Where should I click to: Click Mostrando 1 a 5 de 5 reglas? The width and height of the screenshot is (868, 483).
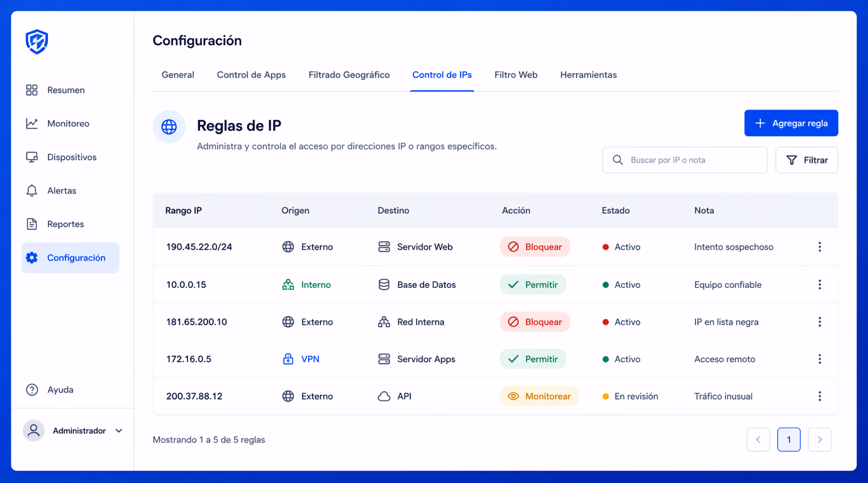[x=209, y=440]
